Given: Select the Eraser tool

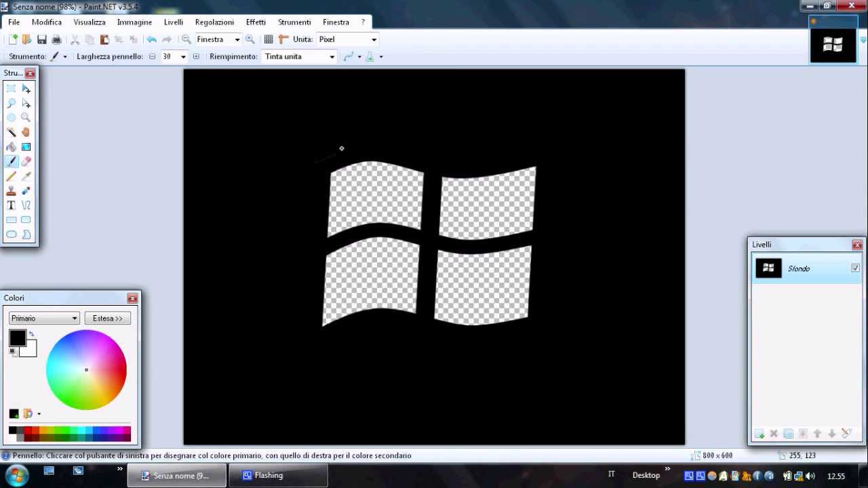Looking at the screenshot, I should [26, 161].
